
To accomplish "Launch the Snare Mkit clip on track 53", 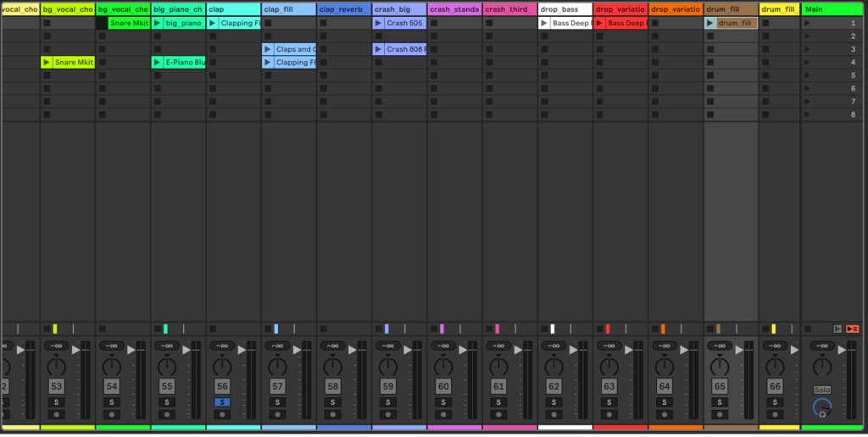I will (47, 63).
